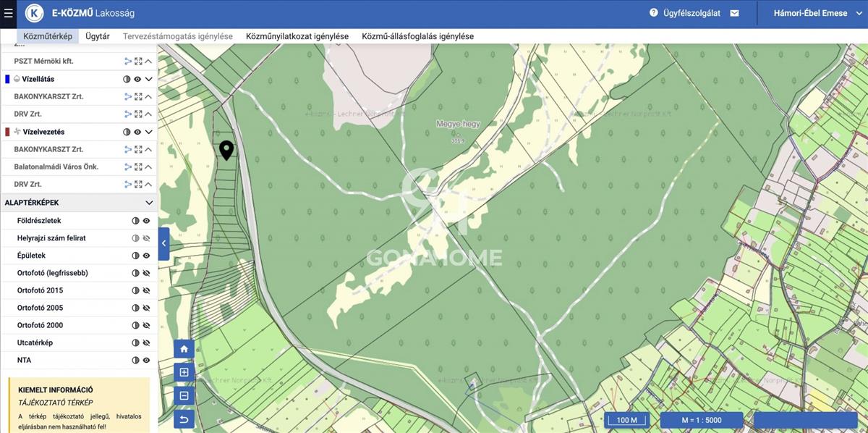The height and width of the screenshot is (433, 868).
Task: Show the Utcatérkép layer
Action: tap(146, 342)
